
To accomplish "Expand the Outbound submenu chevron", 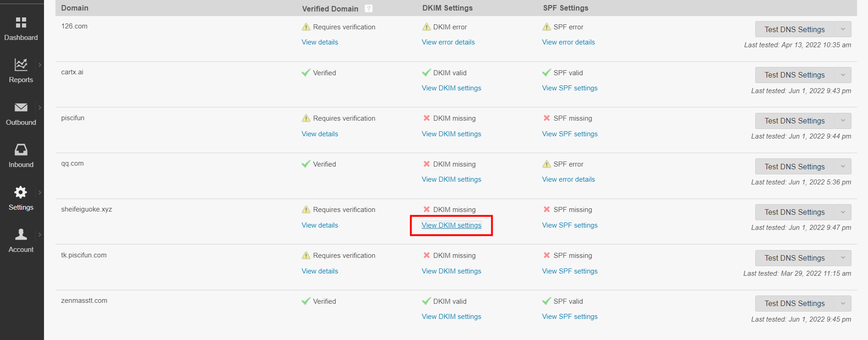I will (40, 108).
